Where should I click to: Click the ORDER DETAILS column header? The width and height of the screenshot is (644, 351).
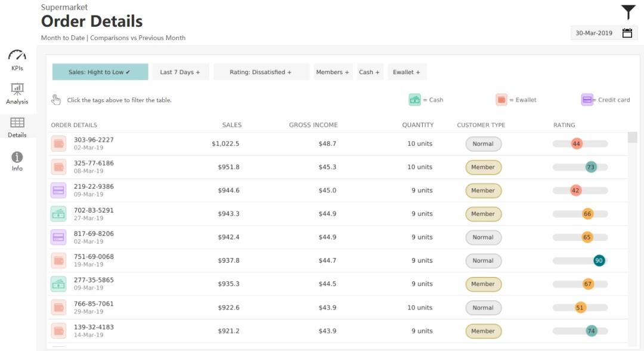[74, 125]
